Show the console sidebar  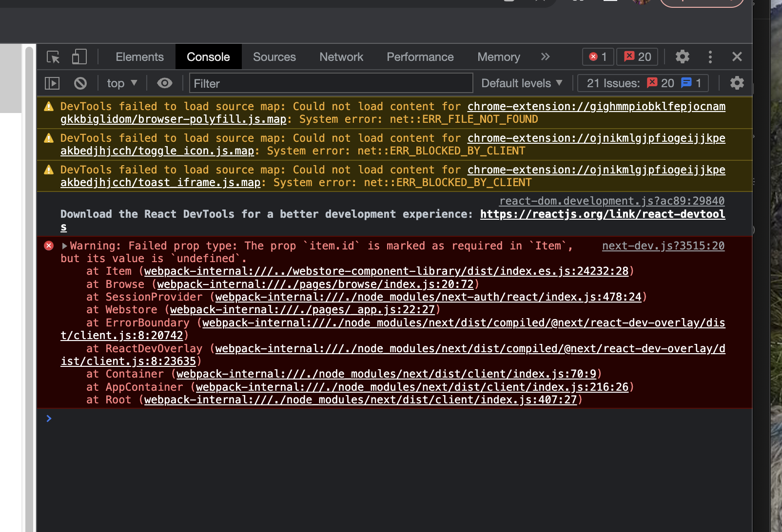tap(52, 83)
